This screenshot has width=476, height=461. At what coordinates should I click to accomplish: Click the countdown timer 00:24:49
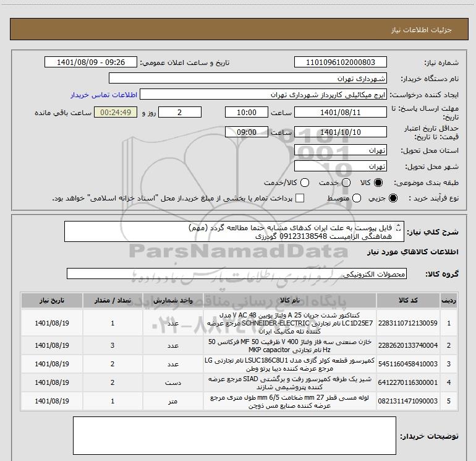(116, 112)
